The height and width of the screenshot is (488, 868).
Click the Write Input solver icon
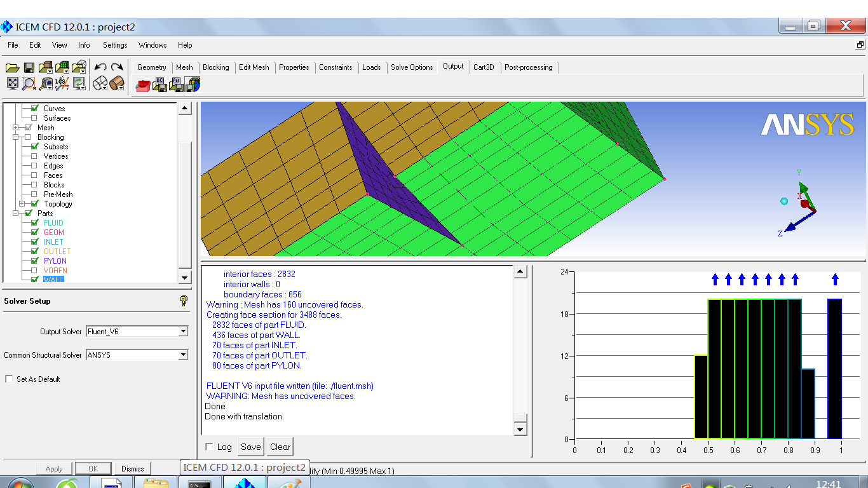(193, 85)
